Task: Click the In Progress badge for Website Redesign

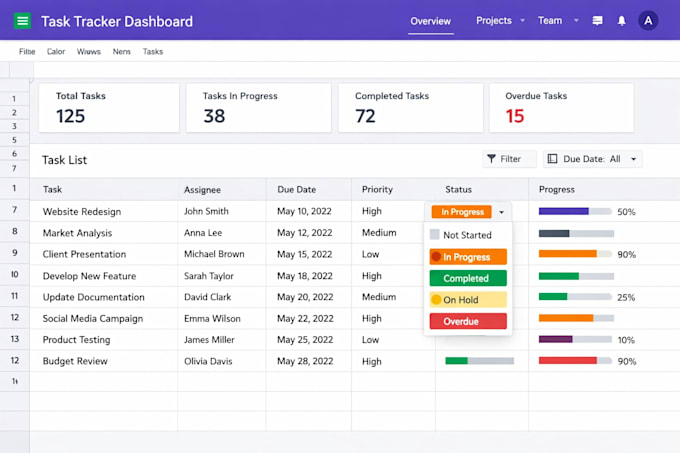Action: point(461,212)
